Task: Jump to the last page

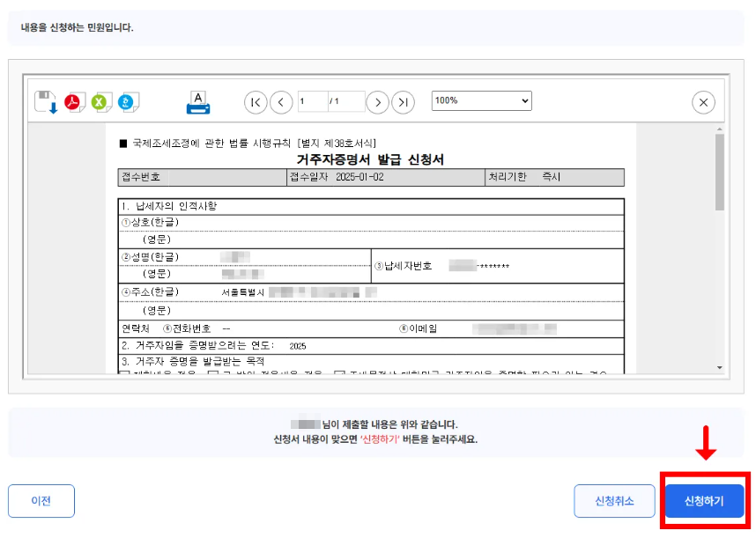Action: point(403,102)
